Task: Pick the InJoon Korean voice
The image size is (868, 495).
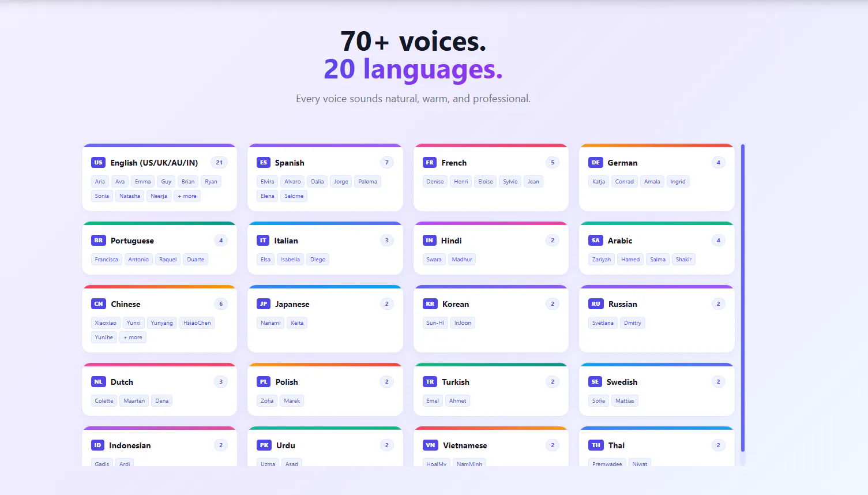Action: (x=463, y=323)
